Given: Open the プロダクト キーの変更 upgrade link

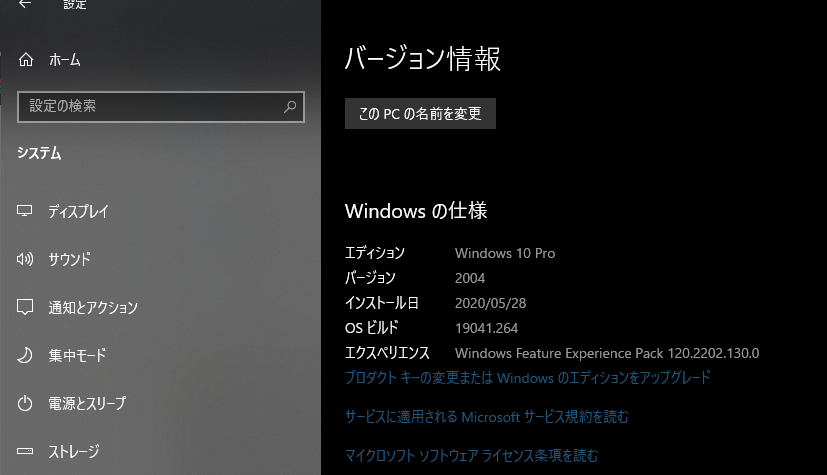Looking at the screenshot, I should pyautogui.click(x=528, y=377).
